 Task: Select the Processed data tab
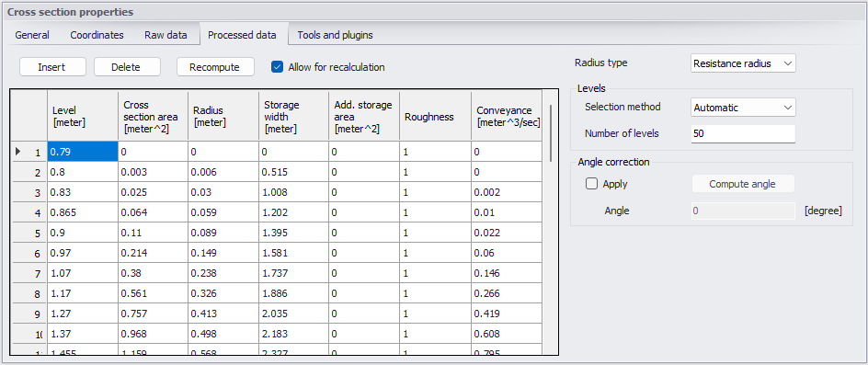pos(242,35)
